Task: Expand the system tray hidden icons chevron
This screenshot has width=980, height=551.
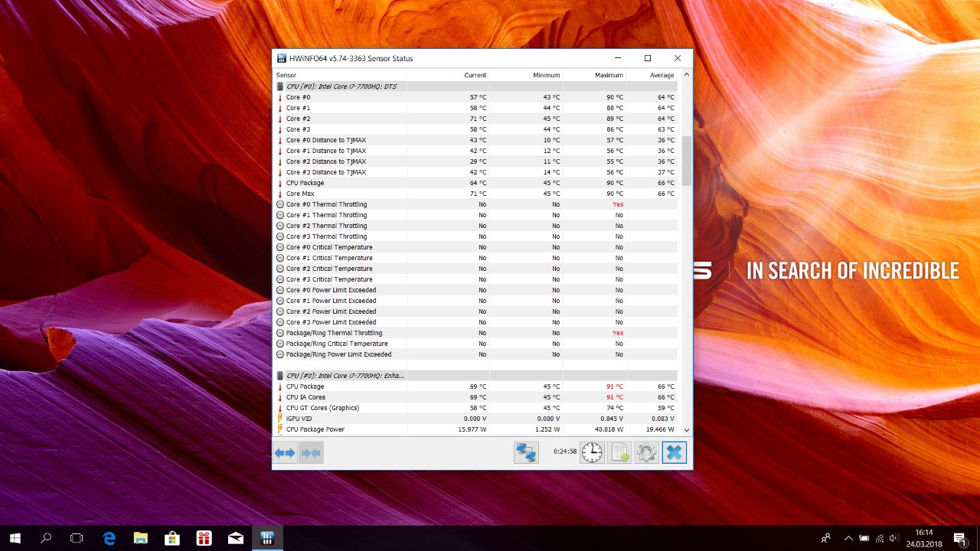Action: (848, 538)
